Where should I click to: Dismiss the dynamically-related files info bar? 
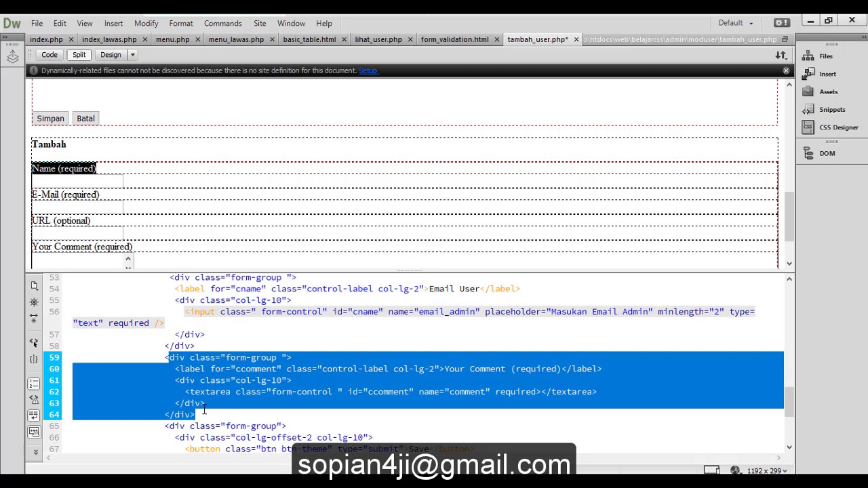tap(786, 70)
